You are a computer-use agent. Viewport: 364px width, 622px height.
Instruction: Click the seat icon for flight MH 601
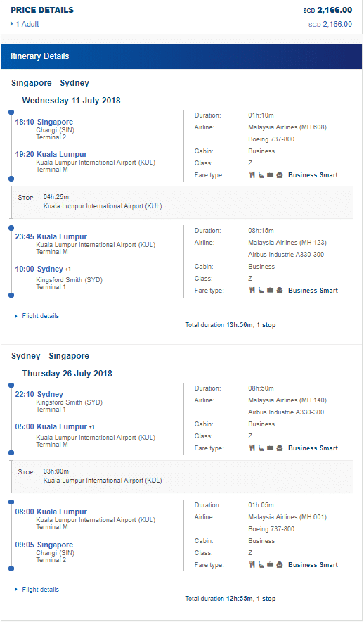click(261, 564)
